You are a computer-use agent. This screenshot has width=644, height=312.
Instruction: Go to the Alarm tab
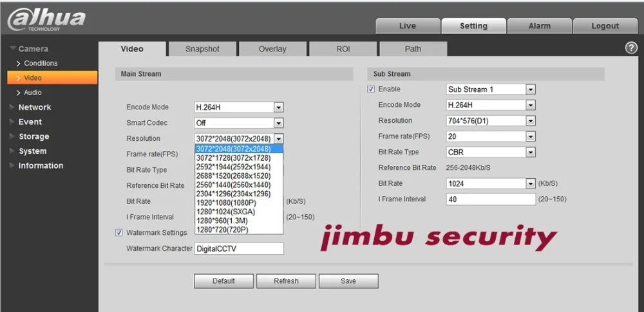[x=539, y=26]
